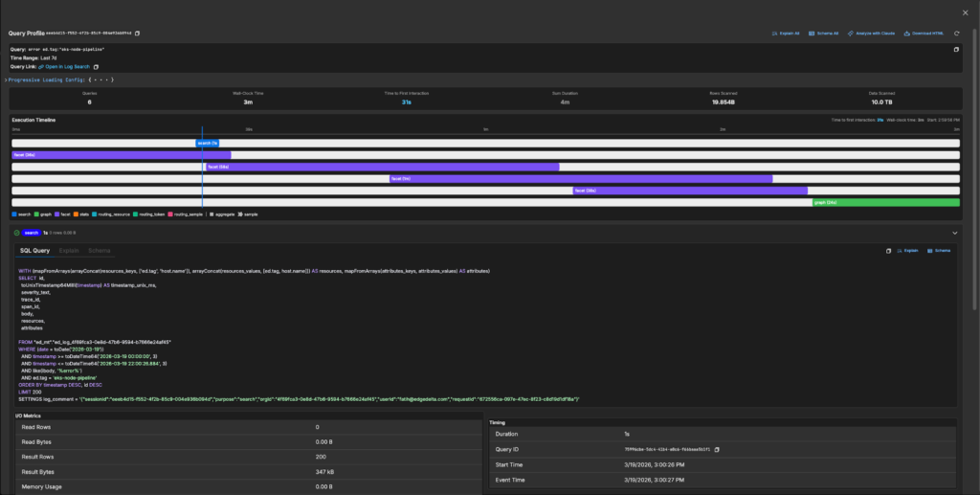Copy the Query ID in Timing
980x495 pixels.
tap(715, 449)
